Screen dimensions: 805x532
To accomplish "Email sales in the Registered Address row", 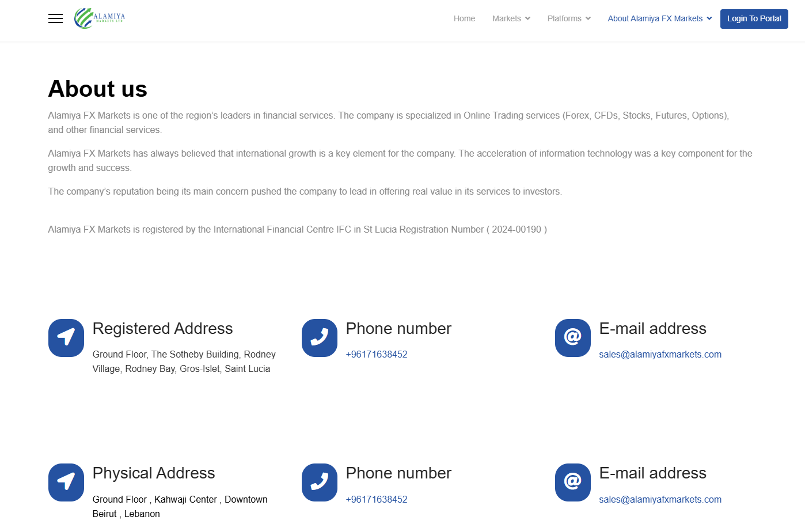I will [x=660, y=355].
